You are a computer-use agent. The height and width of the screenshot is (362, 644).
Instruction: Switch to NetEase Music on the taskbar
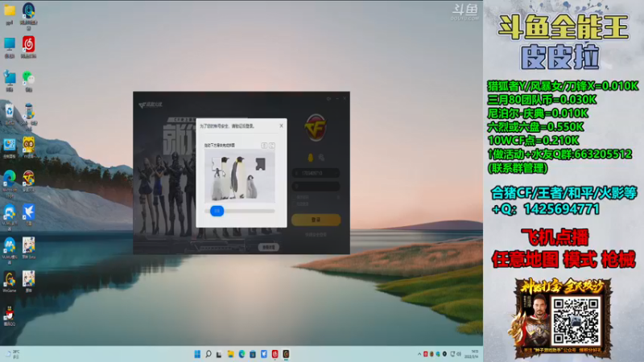tap(275, 354)
